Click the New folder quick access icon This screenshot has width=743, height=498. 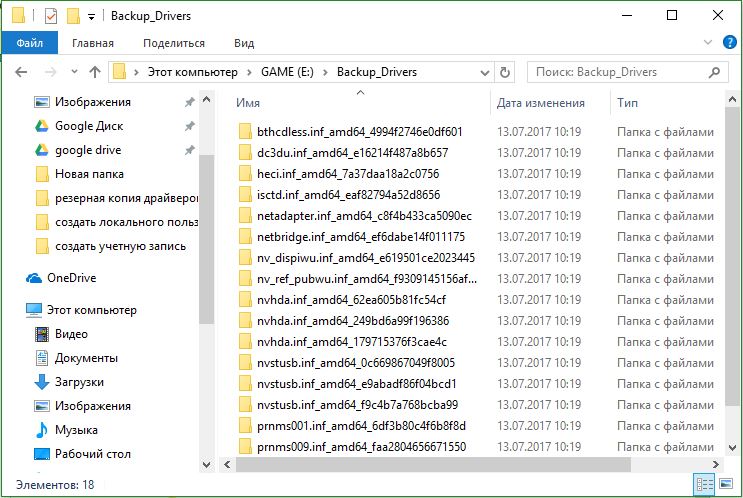pyautogui.click(x=73, y=16)
